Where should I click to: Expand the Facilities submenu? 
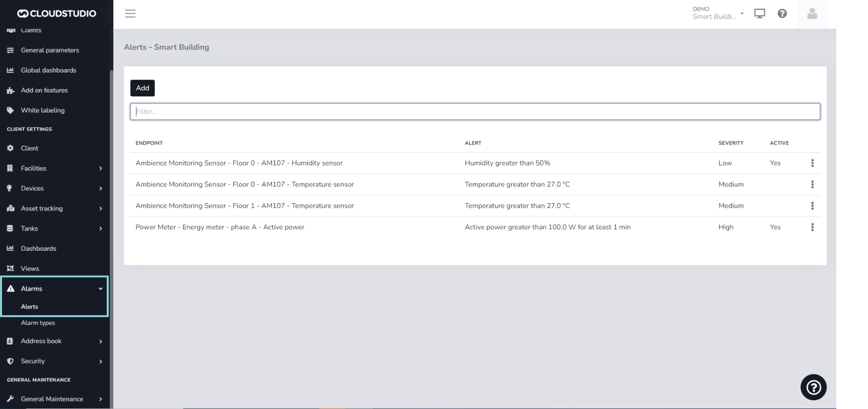click(55, 169)
